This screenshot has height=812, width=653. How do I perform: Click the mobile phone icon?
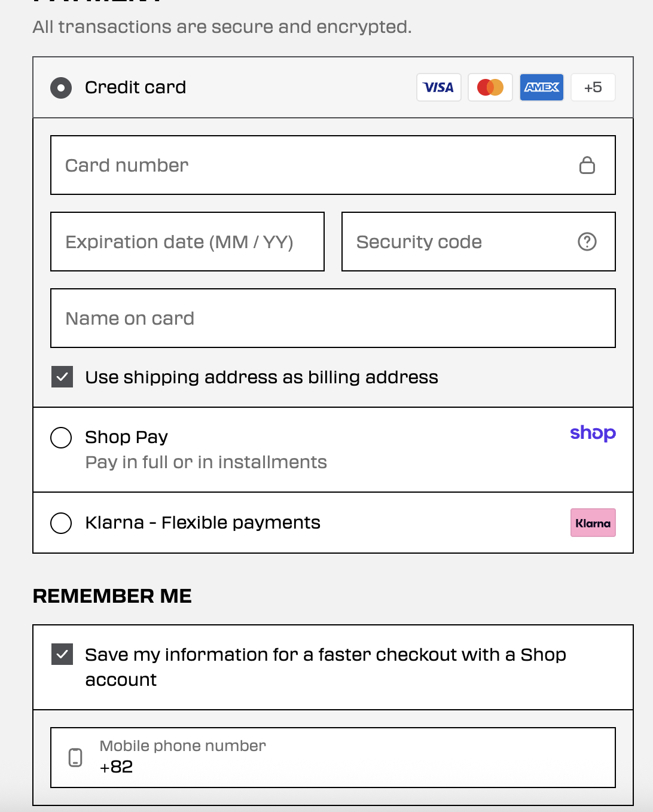(x=75, y=758)
